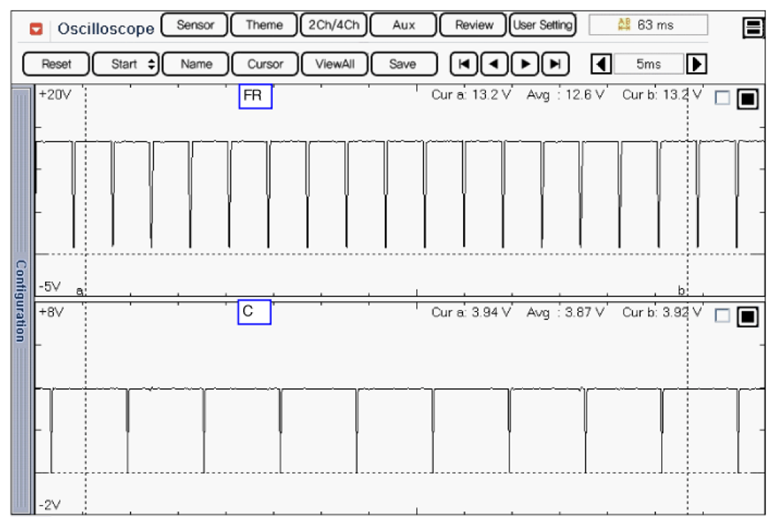776x526 pixels.
Task: Click the 5ms time base field
Action: pyautogui.click(x=649, y=64)
